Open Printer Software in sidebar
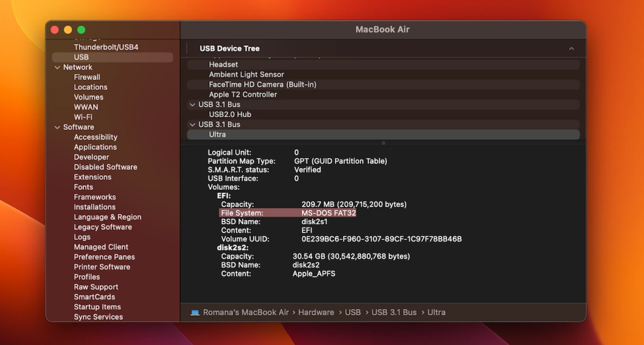 102,267
